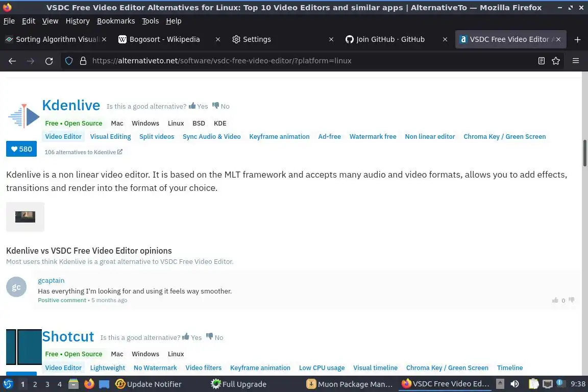Open the History menu
Image resolution: width=588 pixels, height=392 pixels.
coord(78,21)
